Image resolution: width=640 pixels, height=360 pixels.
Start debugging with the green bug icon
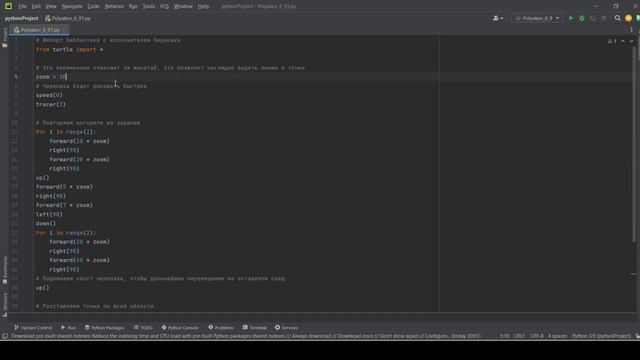[582, 18]
